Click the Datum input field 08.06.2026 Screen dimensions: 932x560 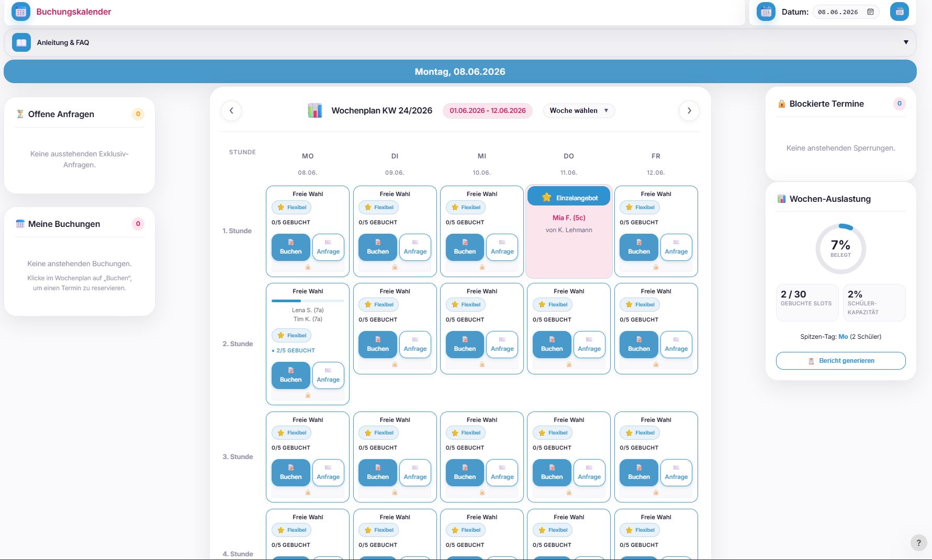pyautogui.click(x=846, y=12)
